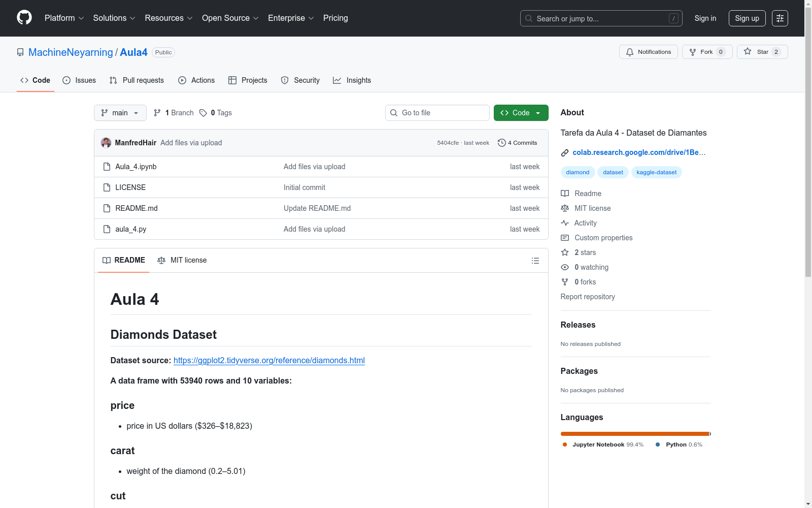
Task: Star the Aula4 repository
Action: [x=762, y=52]
